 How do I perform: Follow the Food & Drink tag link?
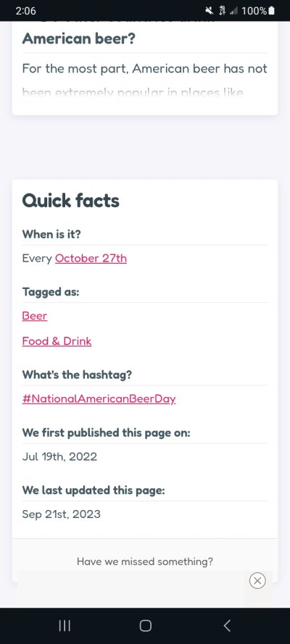(57, 341)
